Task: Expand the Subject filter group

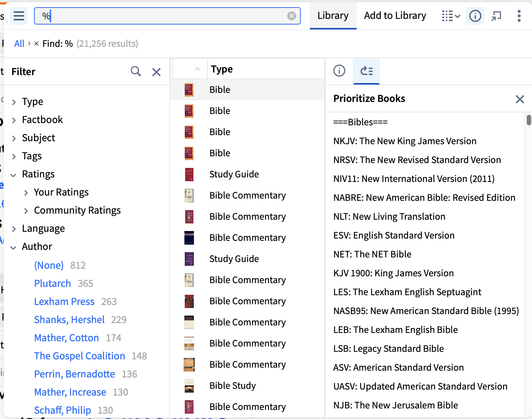Action: coord(14,138)
